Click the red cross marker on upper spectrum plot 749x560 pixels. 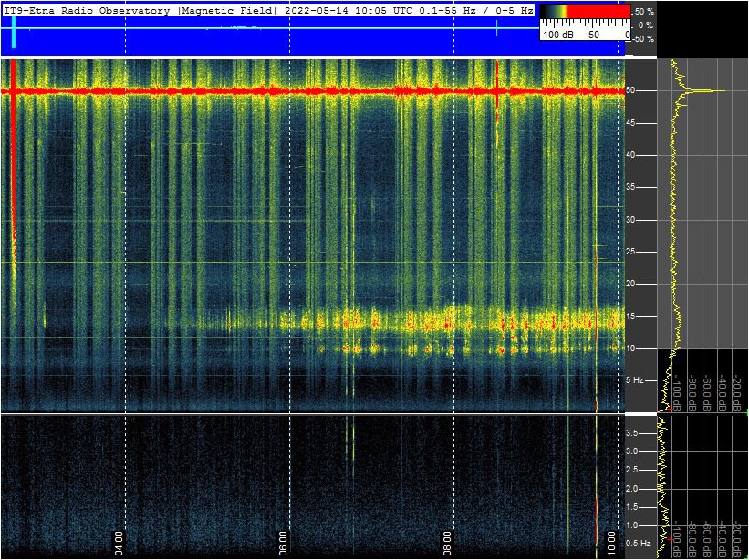pyautogui.click(x=669, y=410)
